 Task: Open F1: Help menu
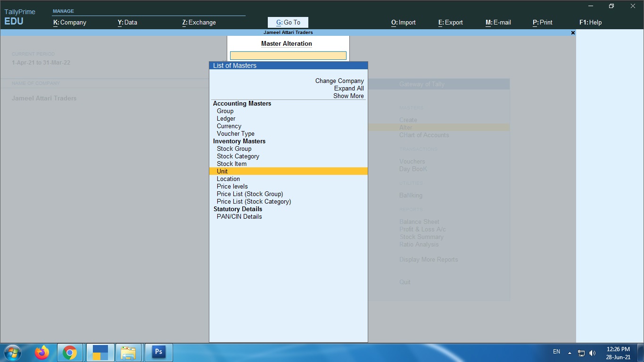590,22
